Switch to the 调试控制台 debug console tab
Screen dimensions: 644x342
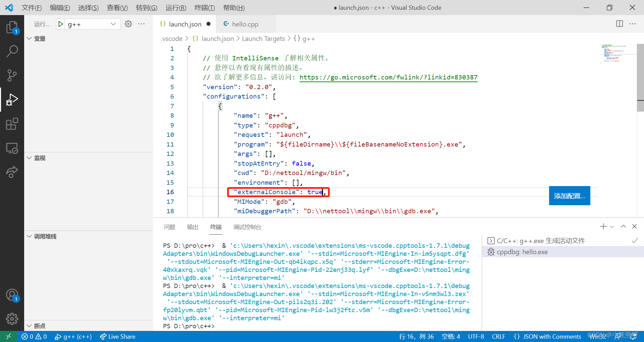[x=247, y=227]
